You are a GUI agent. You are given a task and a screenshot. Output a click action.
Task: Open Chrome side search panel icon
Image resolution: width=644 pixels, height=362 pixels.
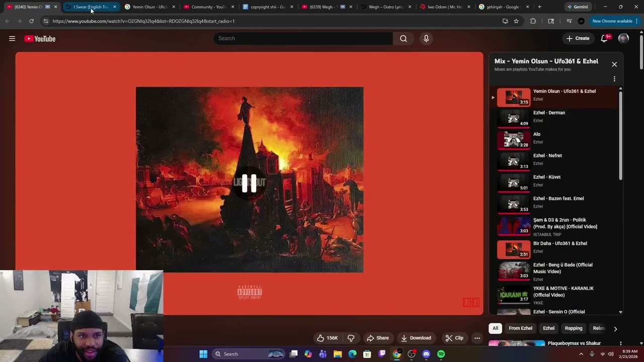point(551,21)
